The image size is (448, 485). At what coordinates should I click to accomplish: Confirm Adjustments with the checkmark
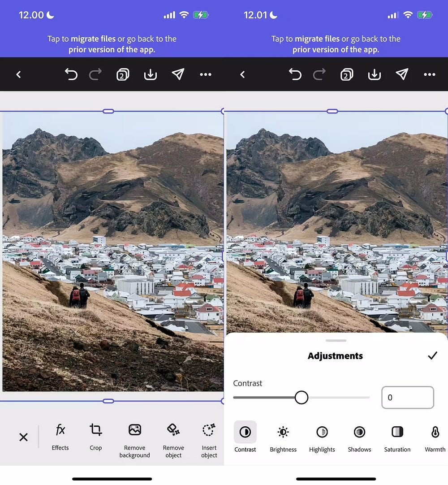(432, 356)
